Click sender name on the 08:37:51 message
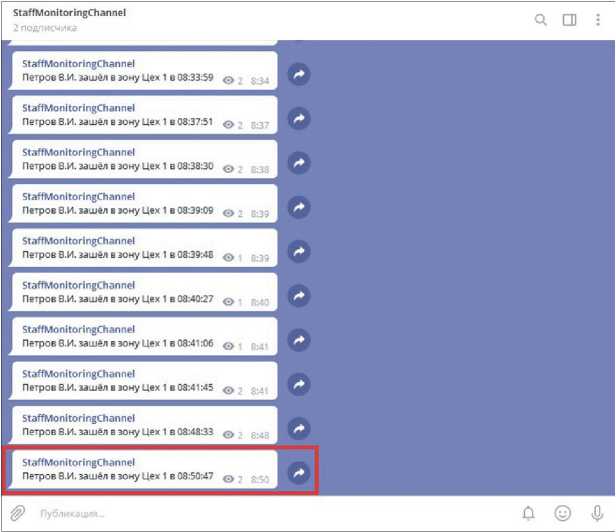This screenshot has width=616, height=532. 78,108
